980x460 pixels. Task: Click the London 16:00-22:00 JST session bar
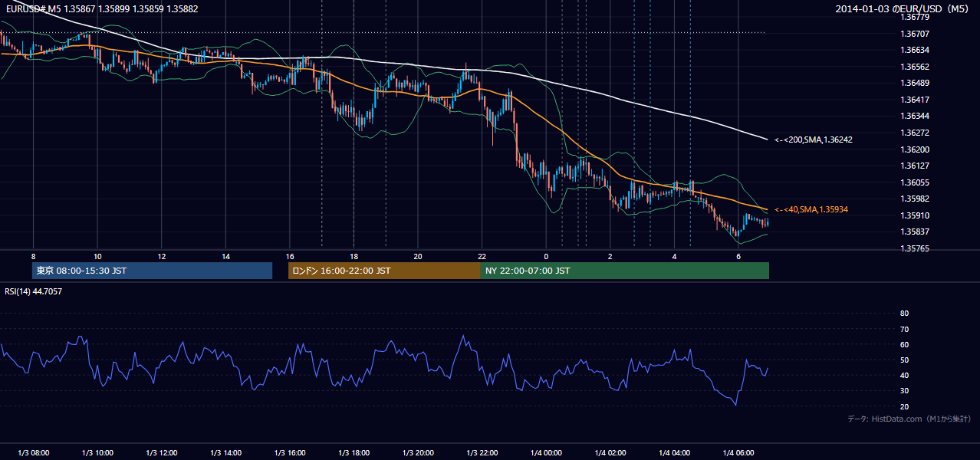[384, 271]
